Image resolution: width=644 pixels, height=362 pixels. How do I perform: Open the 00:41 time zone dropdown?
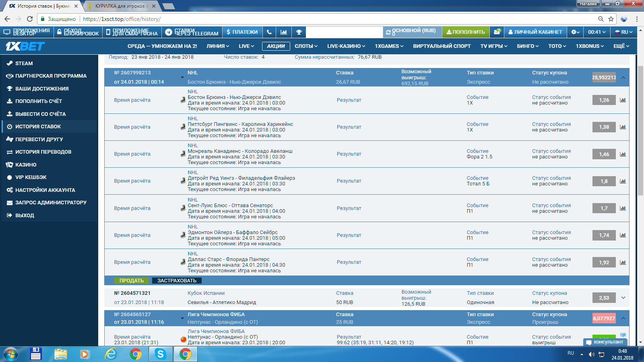597,32
